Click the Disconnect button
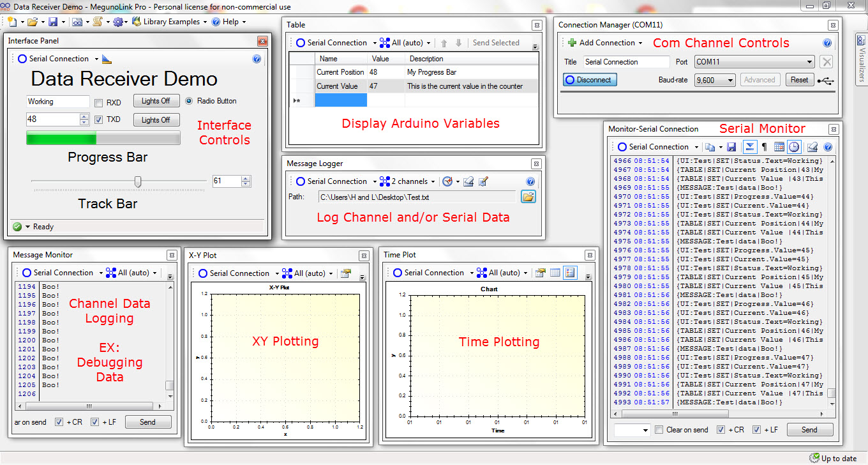 pos(590,80)
